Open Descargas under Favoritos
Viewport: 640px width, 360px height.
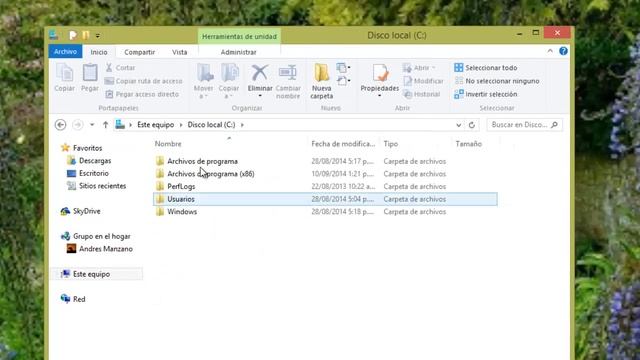pos(89,160)
